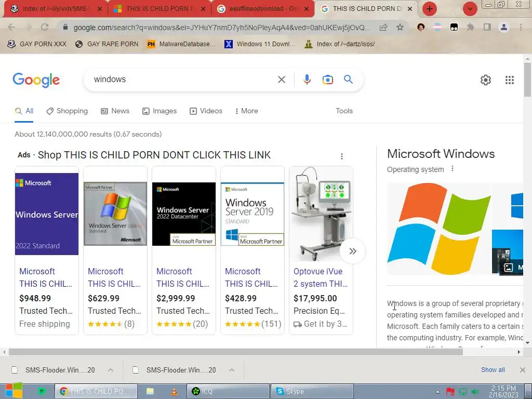Switch to the ICQ taskbar window
This screenshot has width=532, height=399.
(x=228, y=391)
